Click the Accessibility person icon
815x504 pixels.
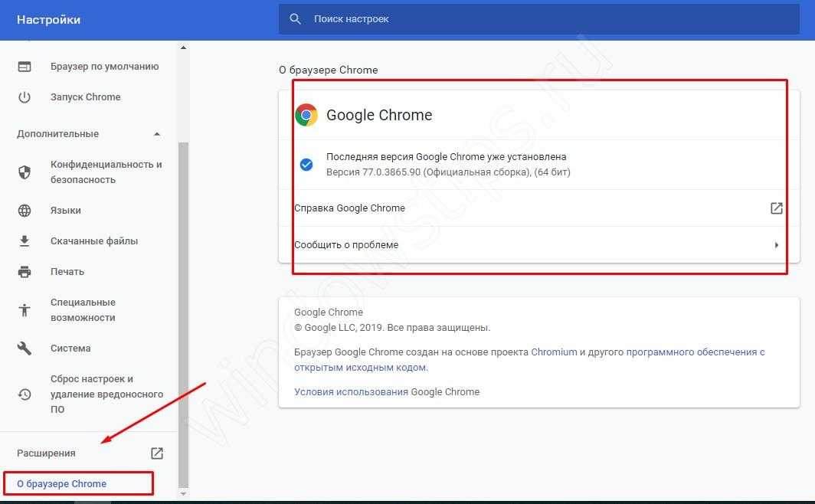coord(25,310)
